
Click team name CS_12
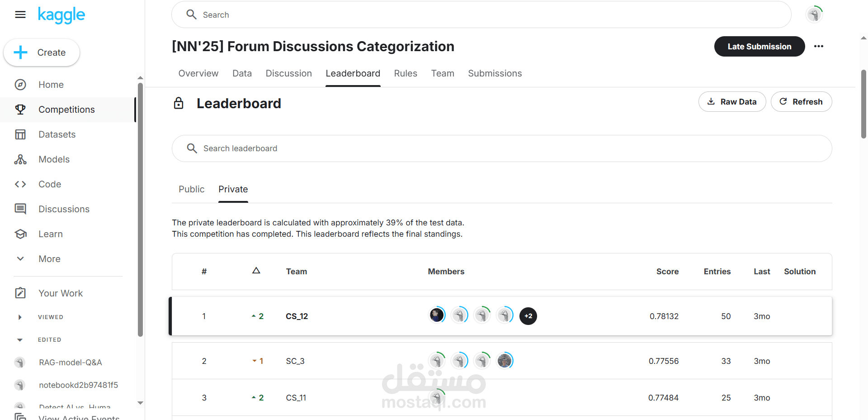297,316
